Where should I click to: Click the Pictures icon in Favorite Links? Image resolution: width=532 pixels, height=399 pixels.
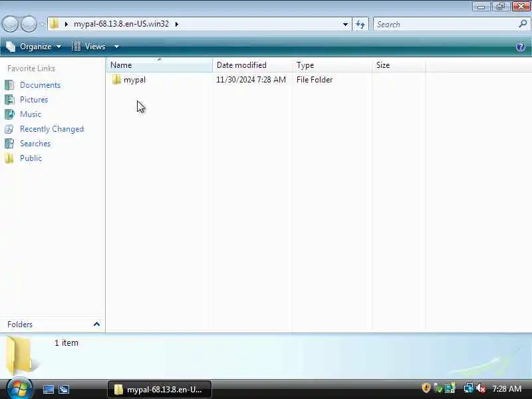click(9, 99)
